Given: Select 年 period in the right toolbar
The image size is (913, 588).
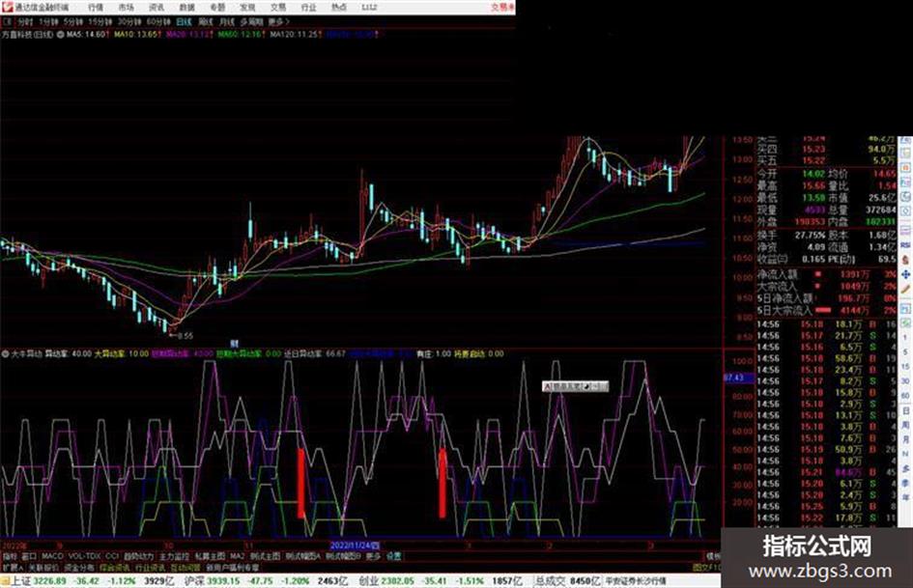Looking at the screenshot, I should tap(906, 497).
